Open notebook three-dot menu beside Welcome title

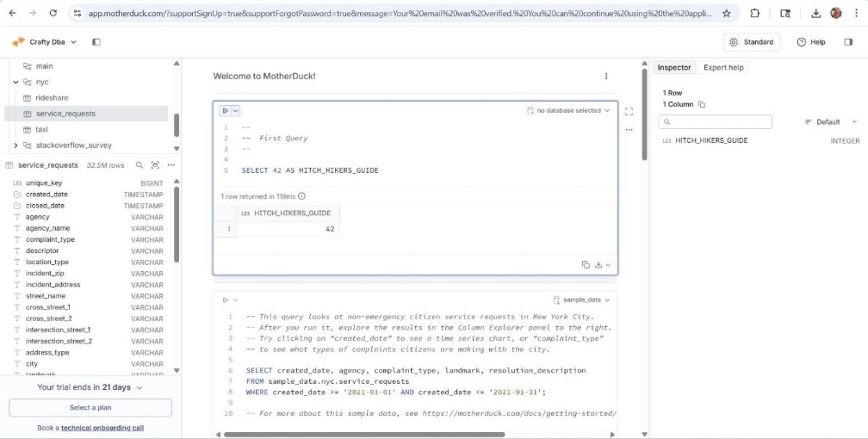(606, 77)
